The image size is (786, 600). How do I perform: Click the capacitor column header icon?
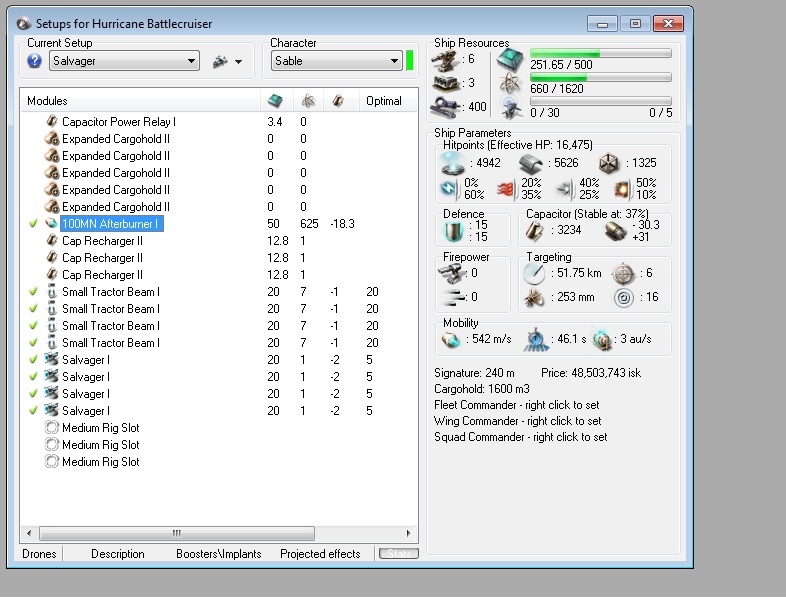[338, 101]
